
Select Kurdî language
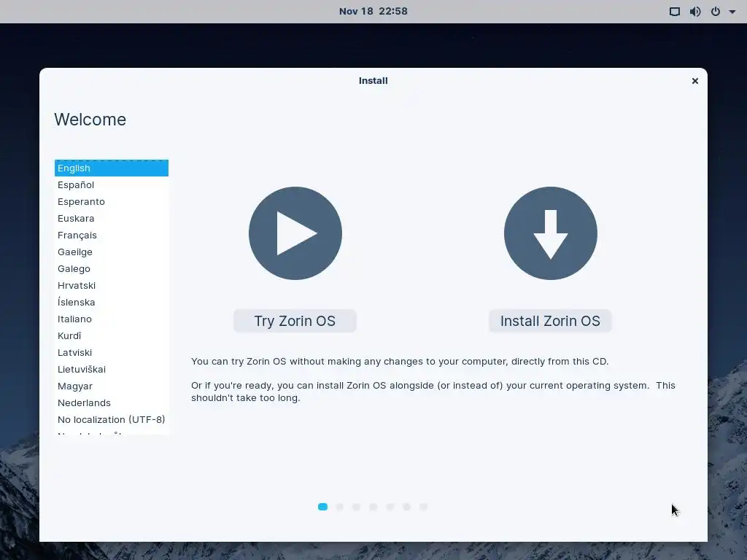112,335
